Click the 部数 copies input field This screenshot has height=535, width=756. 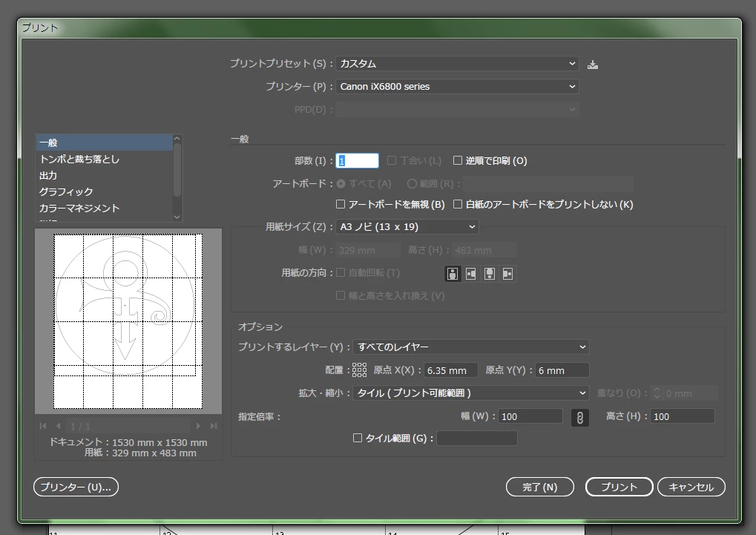tap(358, 160)
